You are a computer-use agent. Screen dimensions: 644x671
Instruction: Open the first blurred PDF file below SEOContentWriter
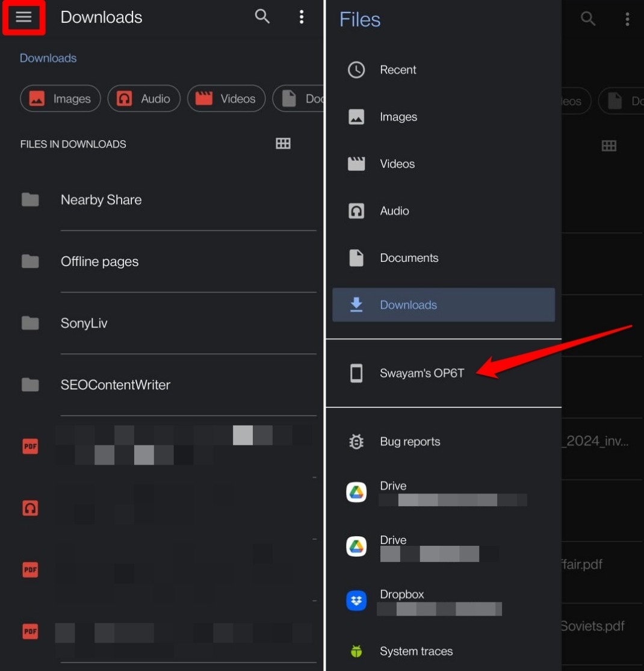161,447
